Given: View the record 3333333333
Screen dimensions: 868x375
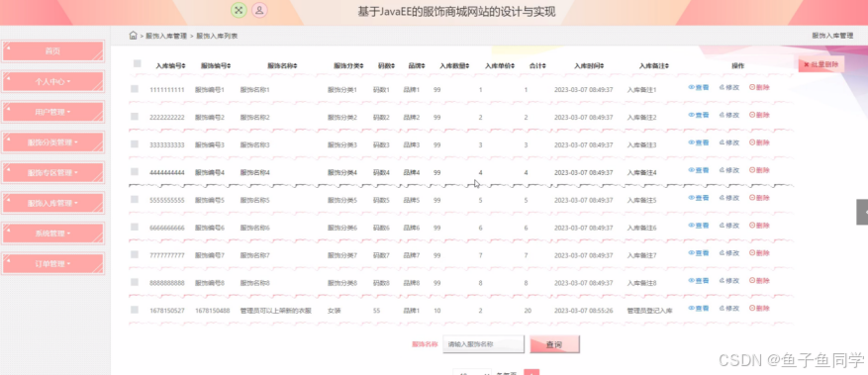Looking at the screenshot, I should (698, 142).
